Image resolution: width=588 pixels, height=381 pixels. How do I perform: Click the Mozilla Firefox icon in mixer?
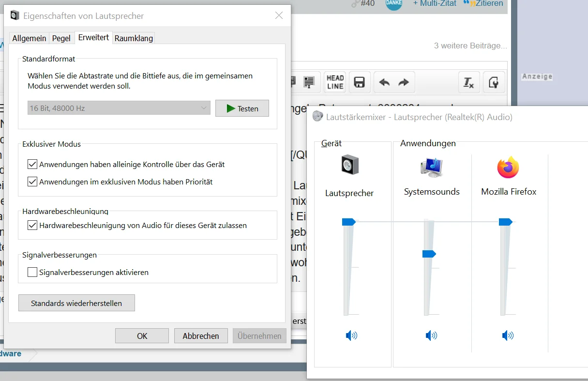click(x=508, y=167)
